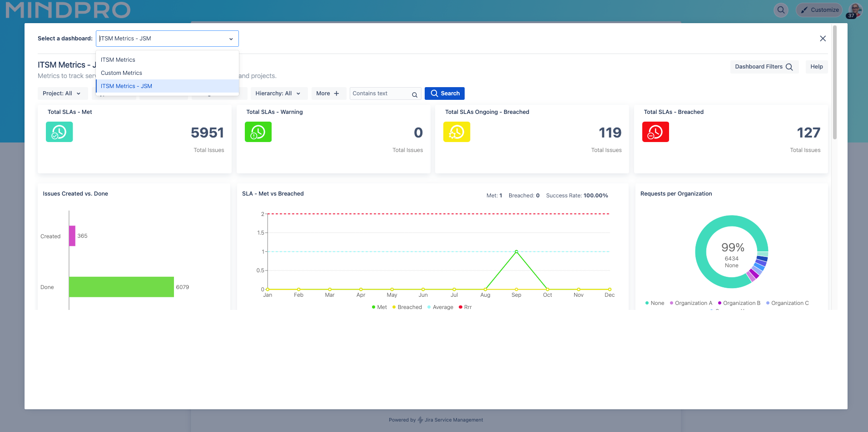The height and width of the screenshot is (432, 868).
Task: Click inside the Contains text input field
Action: pos(382,93)
